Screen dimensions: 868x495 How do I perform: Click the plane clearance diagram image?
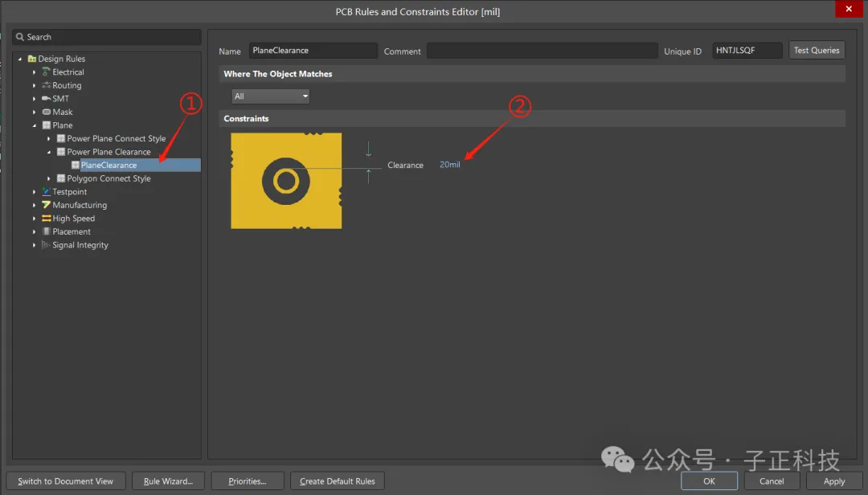click(x=286, y=181)
